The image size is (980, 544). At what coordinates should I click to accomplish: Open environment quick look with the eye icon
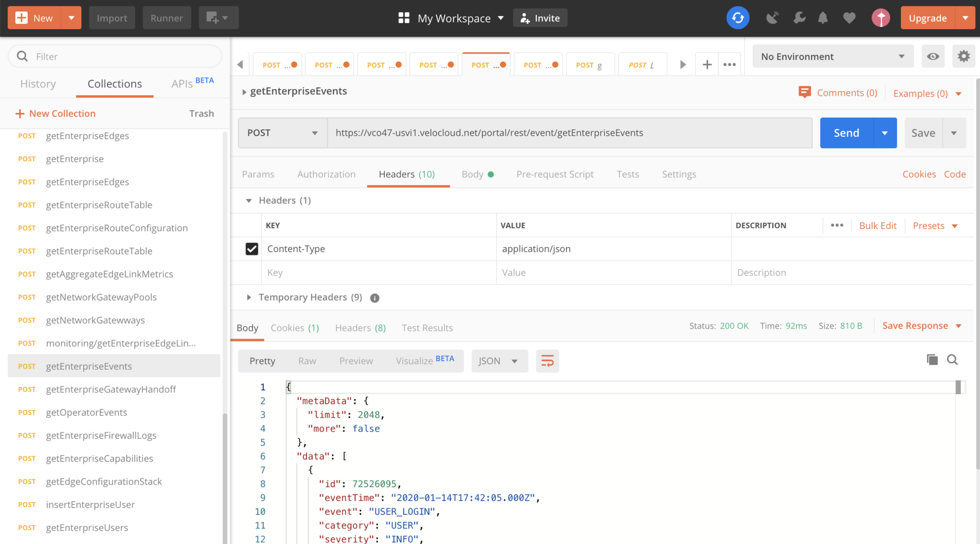coord(933,56)
